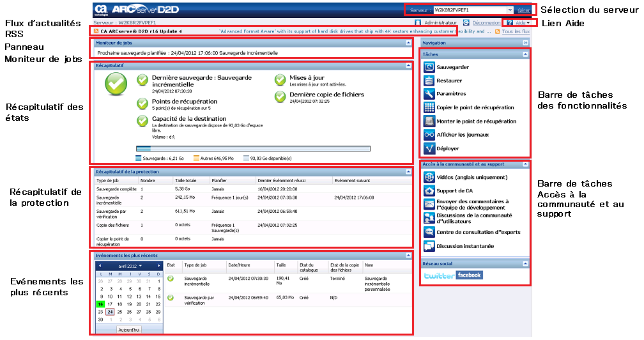The height and width of the screenshot is (340, 644).
Task: Open Discussions de la communauté icon
Action: click(429, 218)
